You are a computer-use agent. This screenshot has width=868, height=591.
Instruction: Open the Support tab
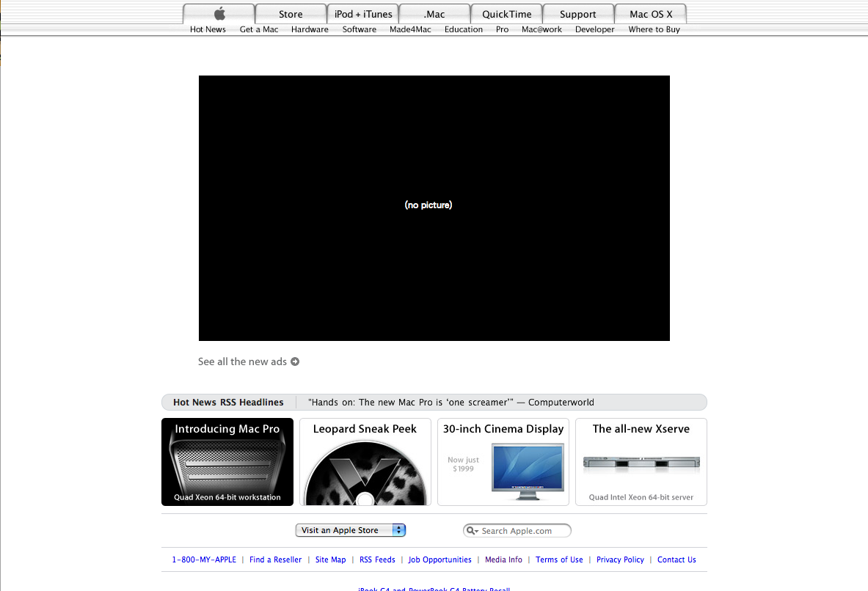[578, 14]
